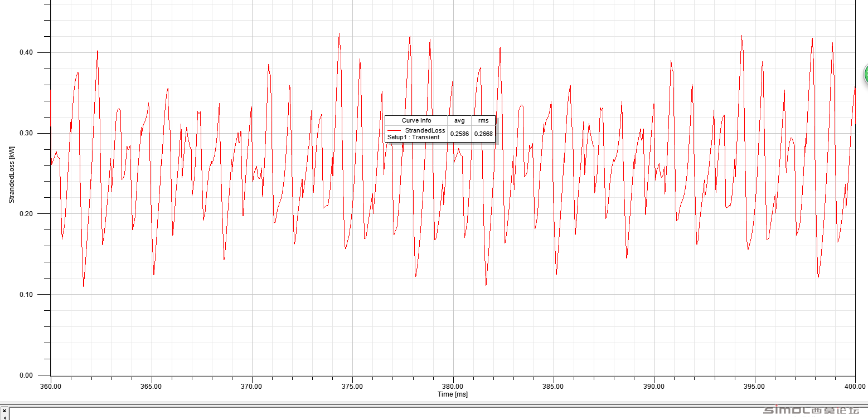Select the 'Time [ms]' X-axis title
The image size is (868, 420).
point(453,394)
